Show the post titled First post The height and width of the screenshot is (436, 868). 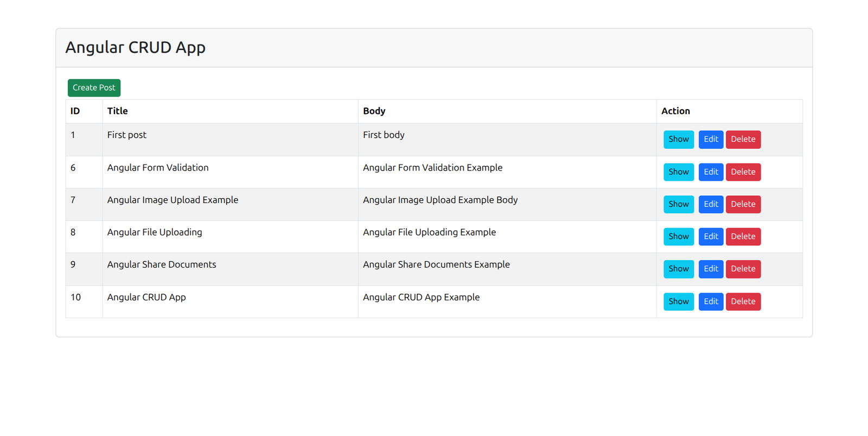[x=678, y=140]
